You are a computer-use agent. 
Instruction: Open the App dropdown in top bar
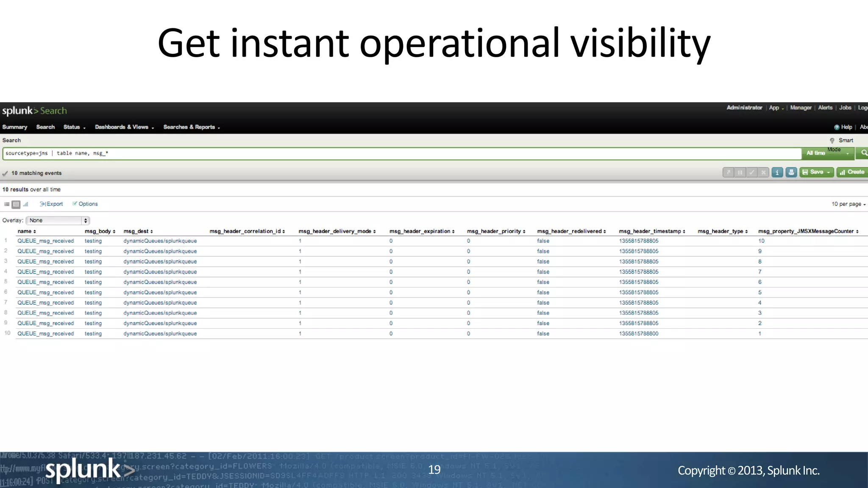point(776,108)
